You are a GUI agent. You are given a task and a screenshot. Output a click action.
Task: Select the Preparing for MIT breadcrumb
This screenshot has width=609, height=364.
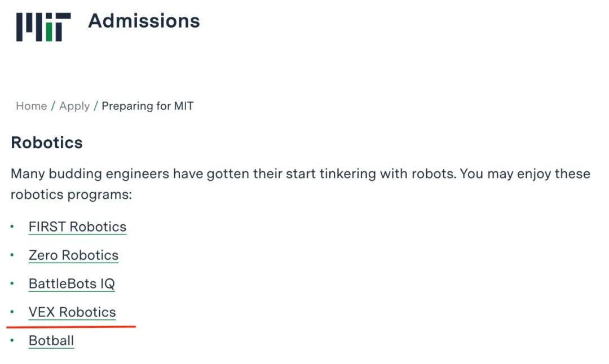click(x=148, y=106)
